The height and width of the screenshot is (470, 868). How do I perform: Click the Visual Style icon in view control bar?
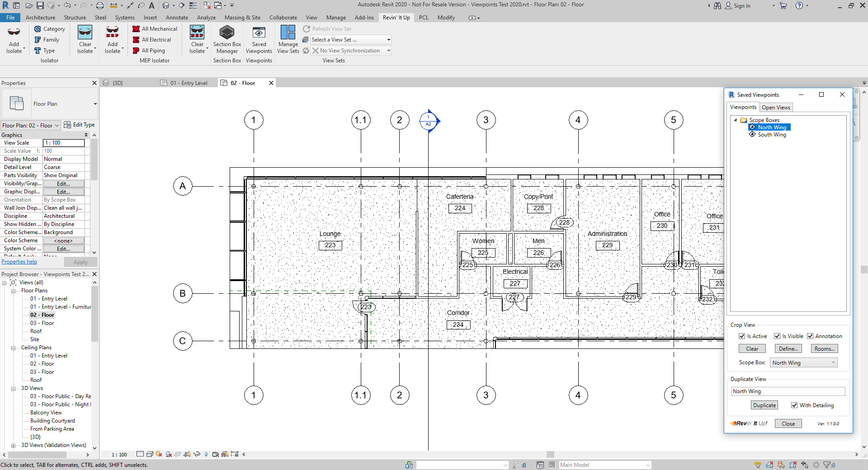click(150, 454)
